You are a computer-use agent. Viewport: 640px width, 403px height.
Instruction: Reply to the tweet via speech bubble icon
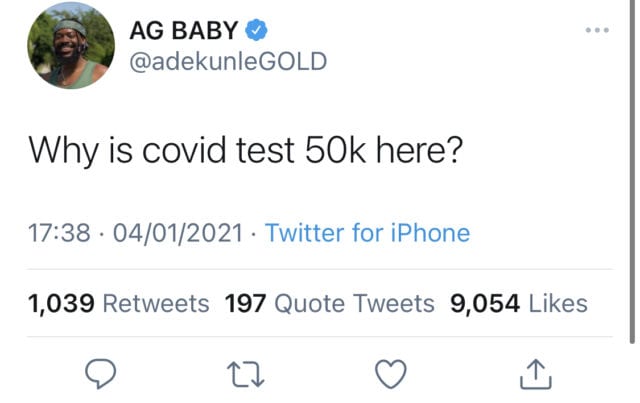(100, 373)
